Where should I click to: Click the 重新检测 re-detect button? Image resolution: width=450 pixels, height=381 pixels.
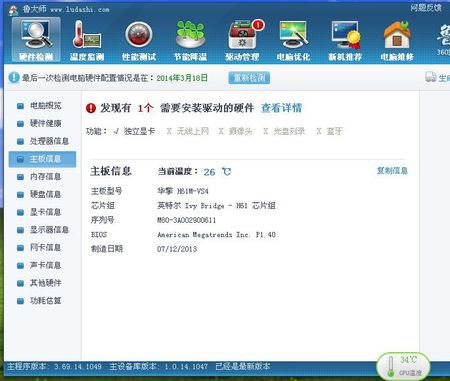point(249,78)
